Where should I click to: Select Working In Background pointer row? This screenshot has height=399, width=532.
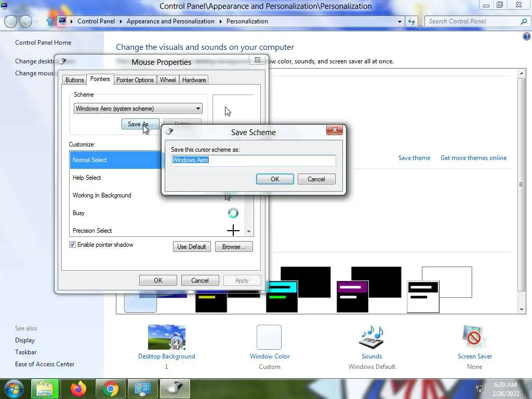[157, 195]
